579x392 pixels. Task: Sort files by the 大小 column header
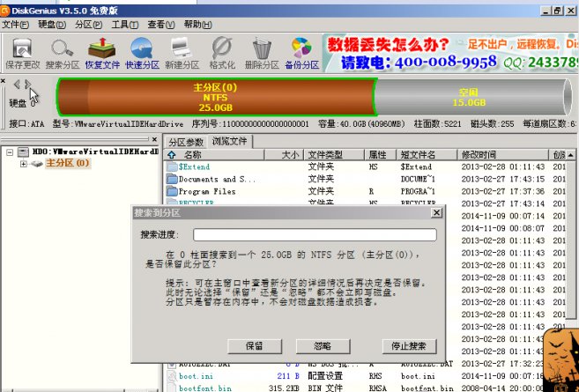[x=284, y=155]
